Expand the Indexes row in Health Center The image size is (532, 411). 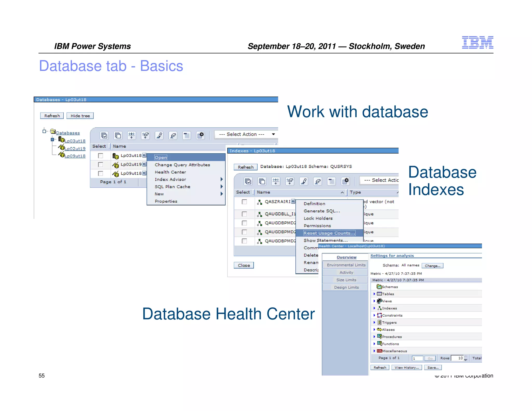(x=374, y=308)
